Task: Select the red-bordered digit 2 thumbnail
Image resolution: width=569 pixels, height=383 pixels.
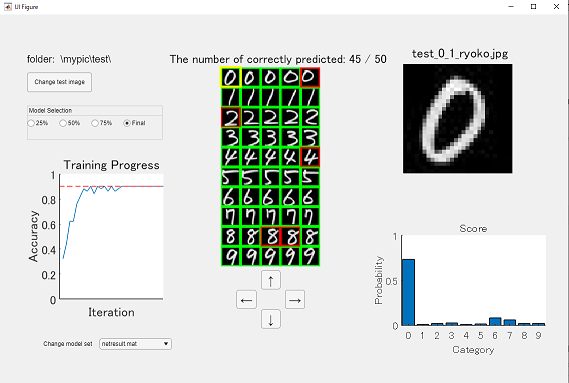Action: tap(231, 117)
